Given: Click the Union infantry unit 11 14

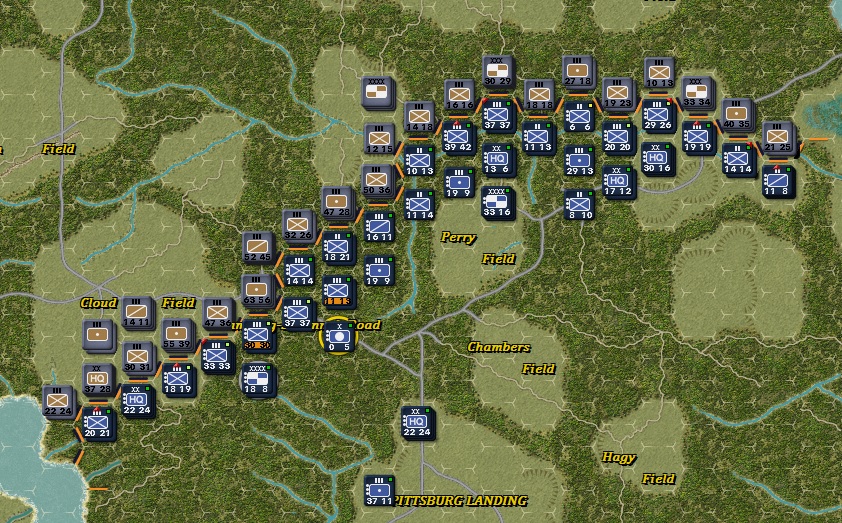Looking at the screenshot, I should [x=419, y=205].
